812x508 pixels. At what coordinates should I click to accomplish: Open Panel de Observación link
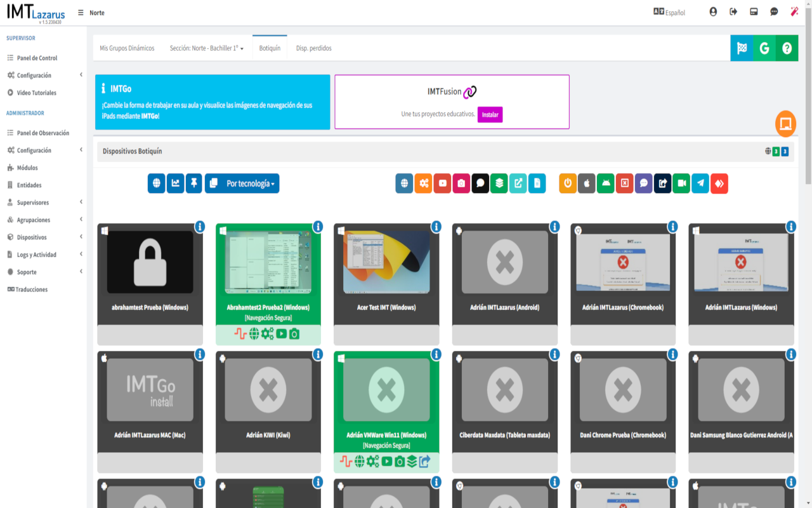[43, 133]
